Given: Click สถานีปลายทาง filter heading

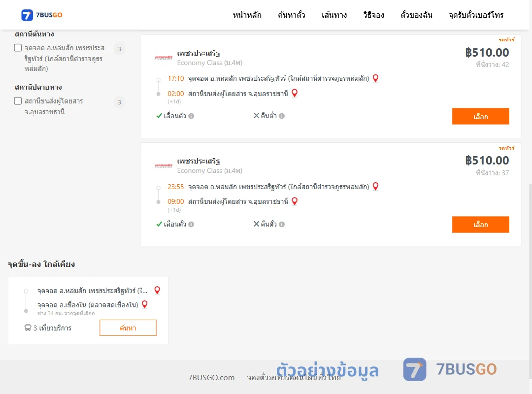Looking at the screenshot, I should 38,87.
